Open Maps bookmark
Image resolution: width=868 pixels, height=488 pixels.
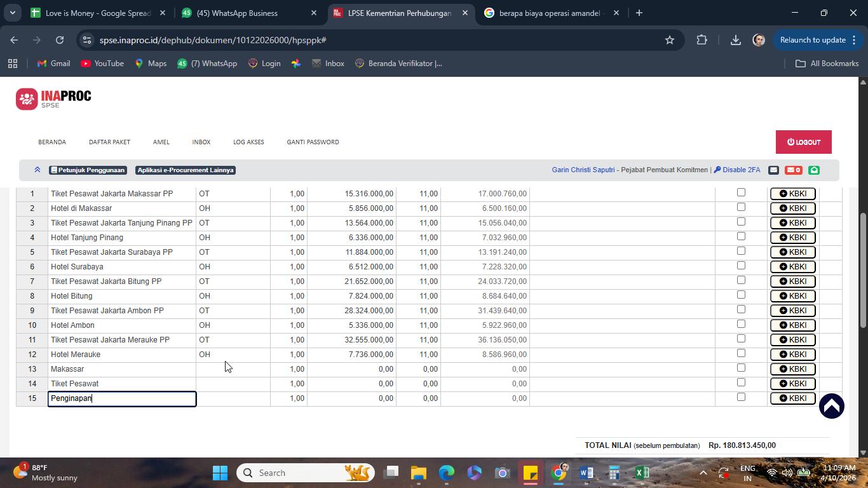(151, 64)
